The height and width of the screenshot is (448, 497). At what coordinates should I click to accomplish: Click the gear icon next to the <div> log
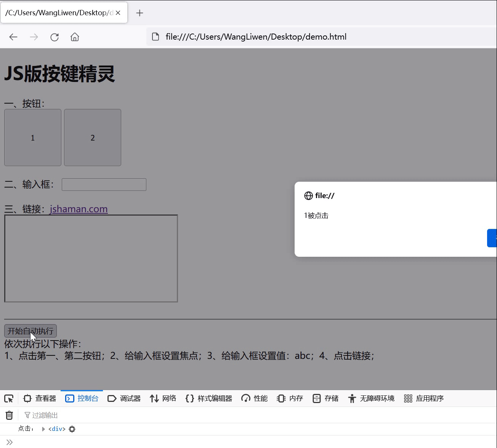[72, 429]
